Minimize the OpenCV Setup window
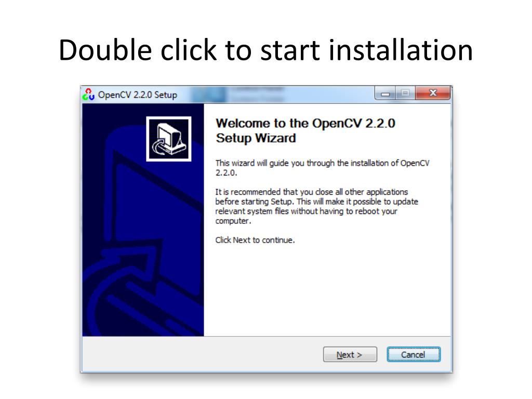The image size is (532, 399). 385,94
